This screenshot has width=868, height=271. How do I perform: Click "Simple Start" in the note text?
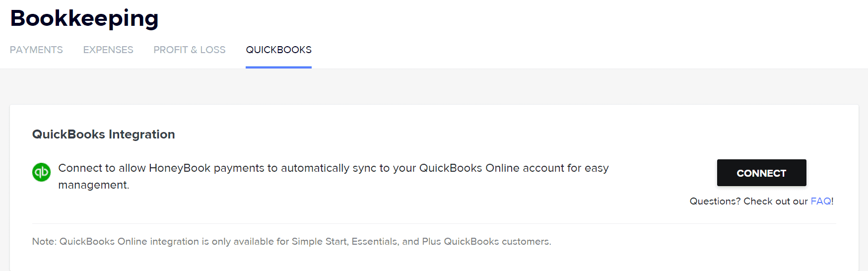point(320,242)
